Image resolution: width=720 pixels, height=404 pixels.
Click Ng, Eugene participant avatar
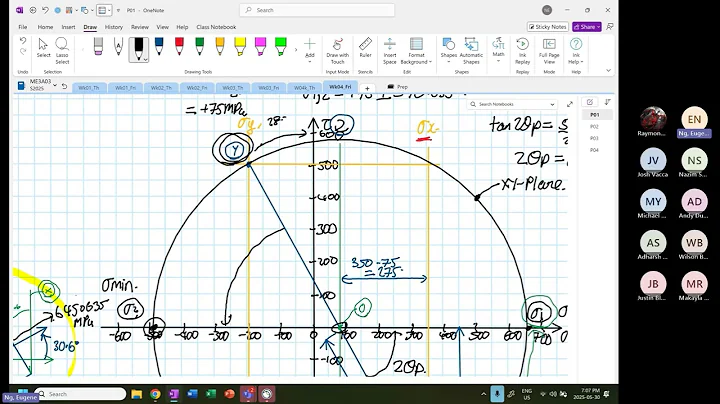click(694, 119)
